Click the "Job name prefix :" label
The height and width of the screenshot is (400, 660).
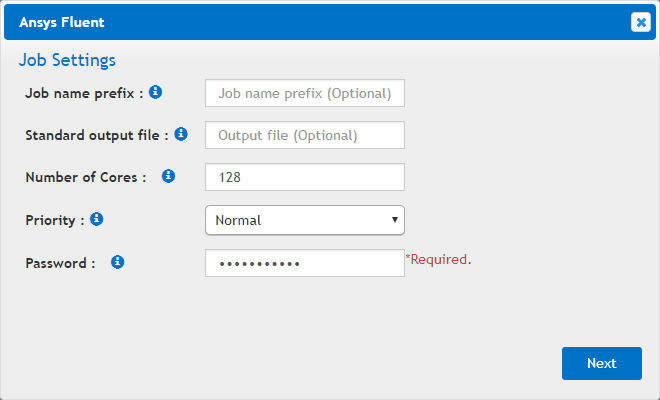pos(84,93)
